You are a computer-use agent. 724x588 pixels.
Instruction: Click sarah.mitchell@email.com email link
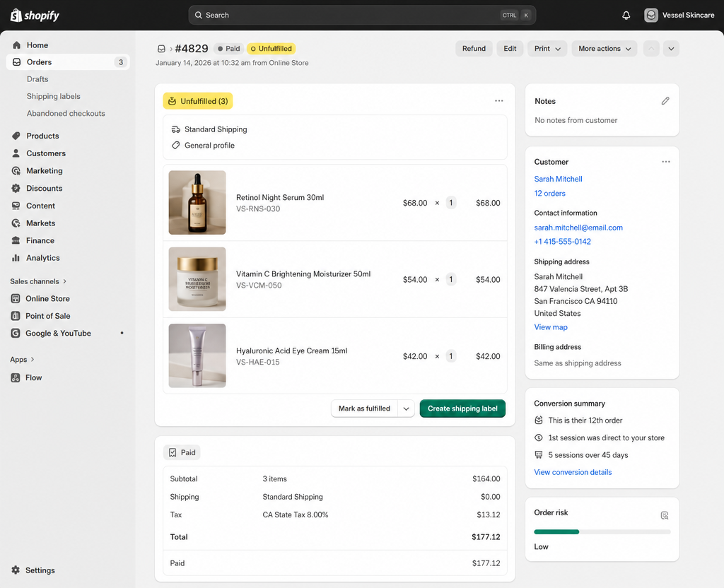(x=578, y=228)
